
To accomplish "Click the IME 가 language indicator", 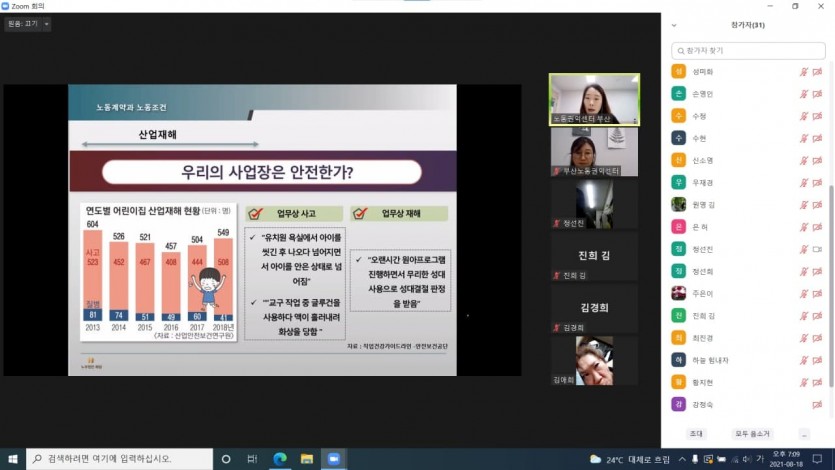I will pos(760,459).
